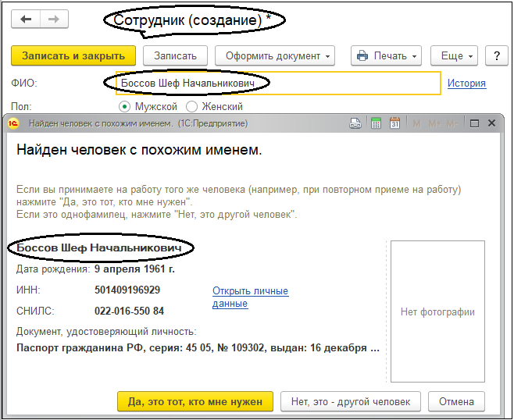Expand the Печать dropdown menu
Viewport: 514px width, 420px height.
pyautogui.click(x=386, y=55)
